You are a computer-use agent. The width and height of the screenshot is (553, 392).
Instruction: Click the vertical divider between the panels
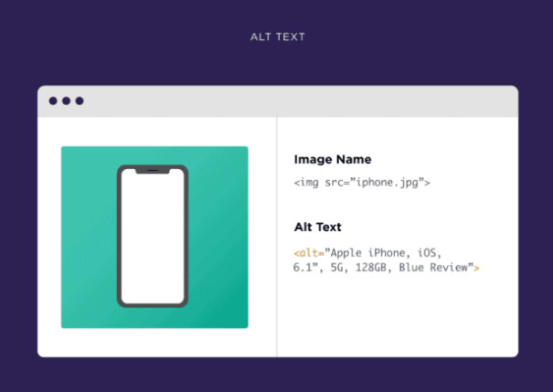[277, 237]
